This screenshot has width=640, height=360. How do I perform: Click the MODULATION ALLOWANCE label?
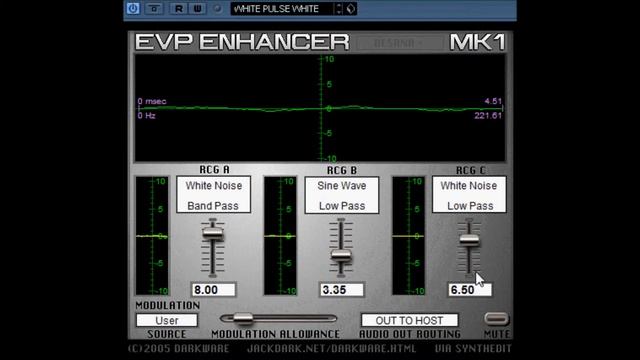tap(276, 334)
